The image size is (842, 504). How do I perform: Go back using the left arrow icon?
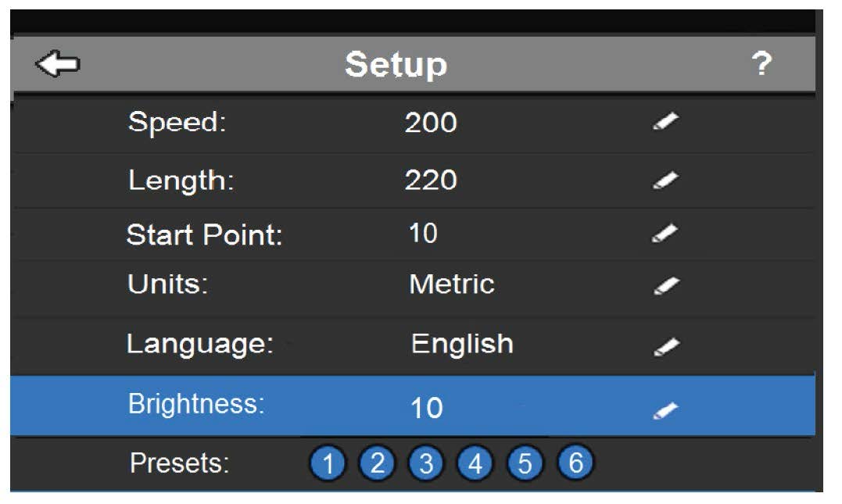tap(58, 64)
